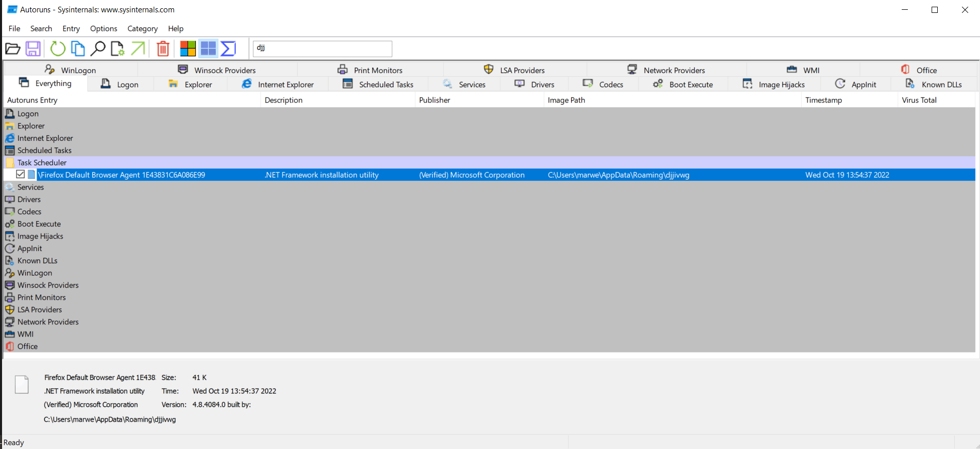The height and width of the screenshot is (449, 980).
Task: Switch to the Internet Explorer tab
Action: point(278,84)
